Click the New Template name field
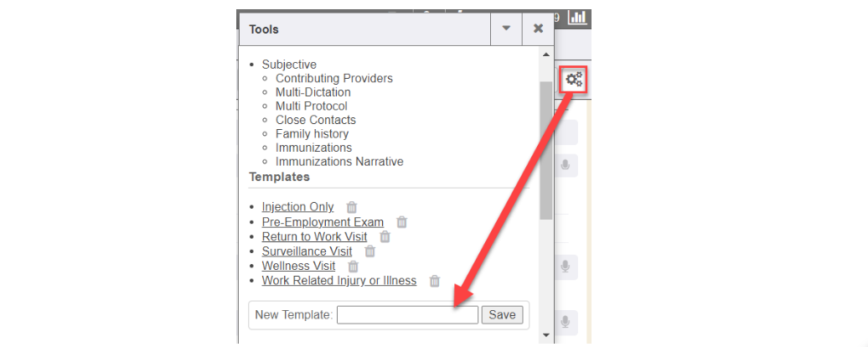868x347 pixels. coord(407,315)
